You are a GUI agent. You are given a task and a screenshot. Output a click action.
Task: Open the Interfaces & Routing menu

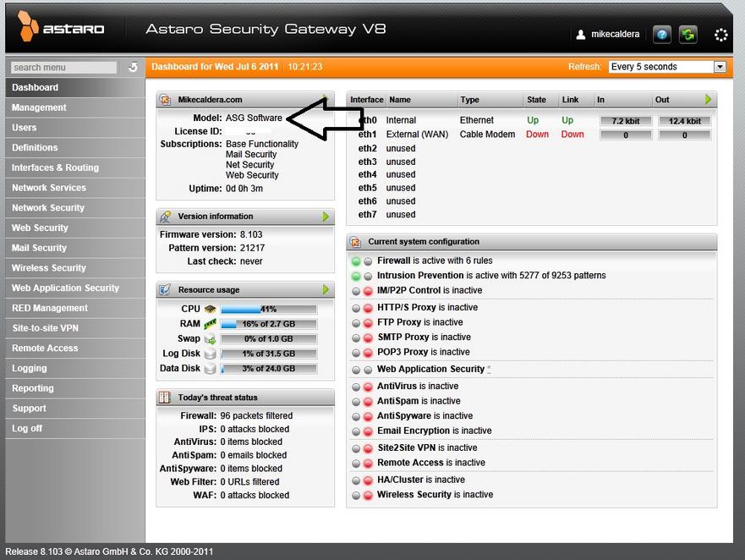(75, 167)
